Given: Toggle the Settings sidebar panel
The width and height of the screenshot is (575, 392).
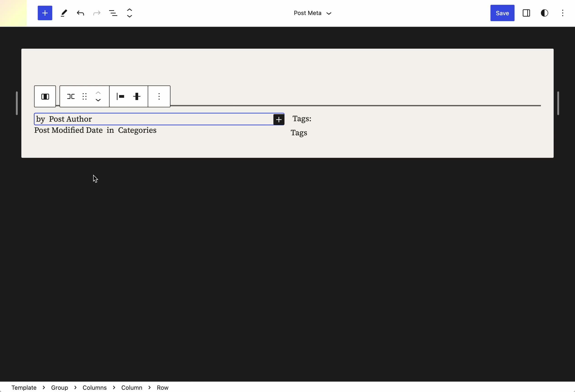Looking at the screenshot, I should 526,13.
